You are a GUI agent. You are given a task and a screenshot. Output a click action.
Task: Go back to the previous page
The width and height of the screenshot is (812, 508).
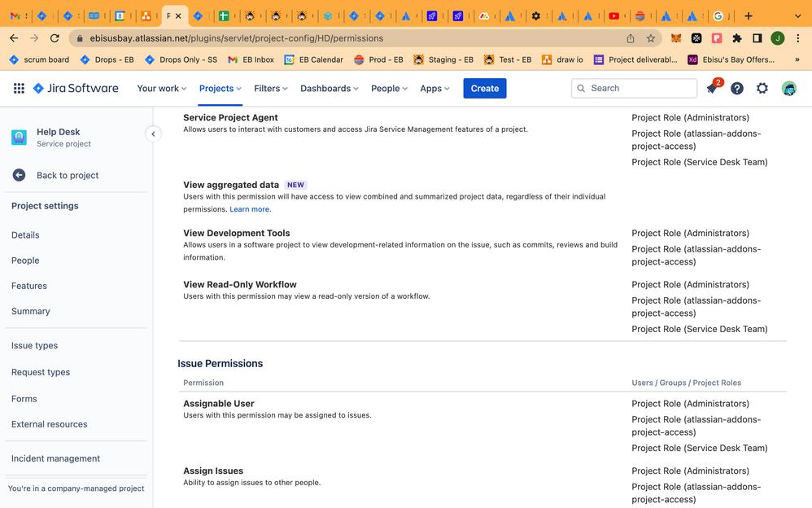tap(14, 38)
